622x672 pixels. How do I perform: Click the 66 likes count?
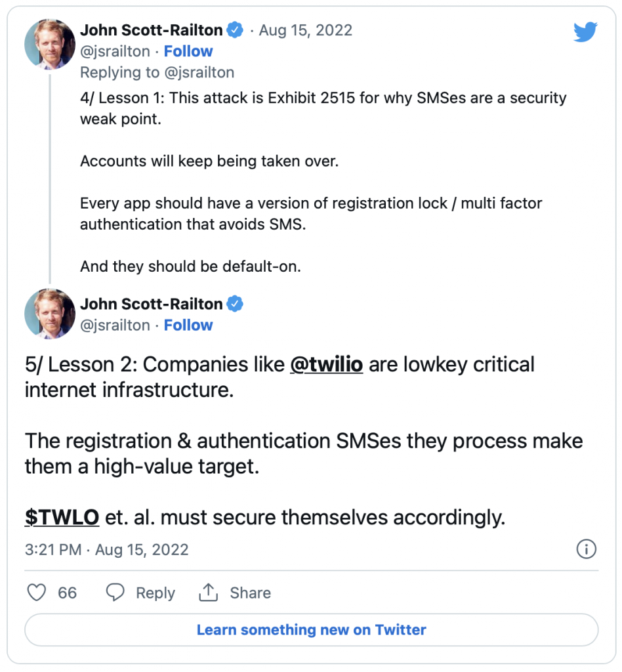[x=68, y=593]
